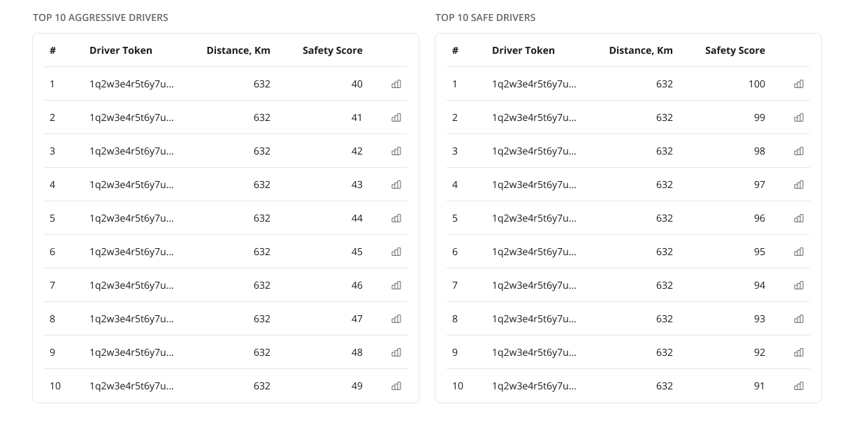Screen dimensions: 868x425
Task: Click aggressive drivers row 9 with score 48
Action: (x=226, y=352)
